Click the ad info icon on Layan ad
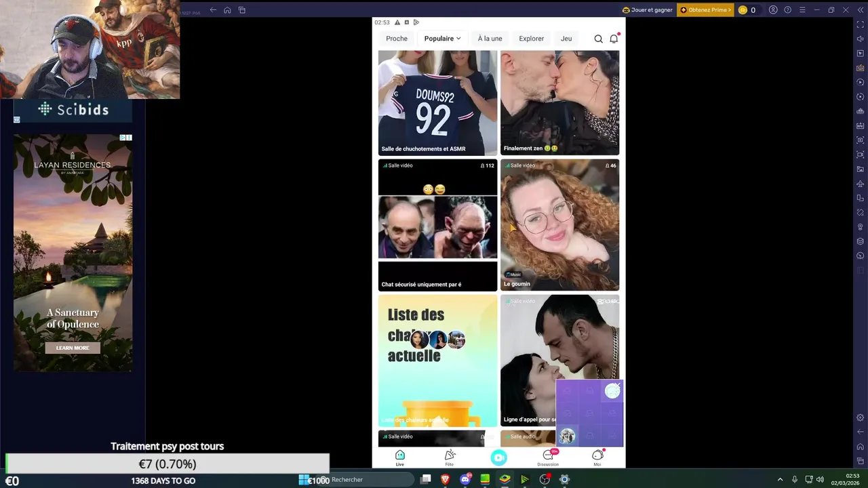This screenshot has height=488, width=868. coord(123,138)
